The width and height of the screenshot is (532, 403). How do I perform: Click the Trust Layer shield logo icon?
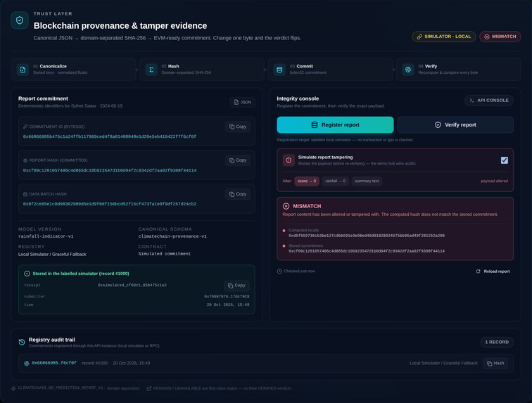point(20,20)
